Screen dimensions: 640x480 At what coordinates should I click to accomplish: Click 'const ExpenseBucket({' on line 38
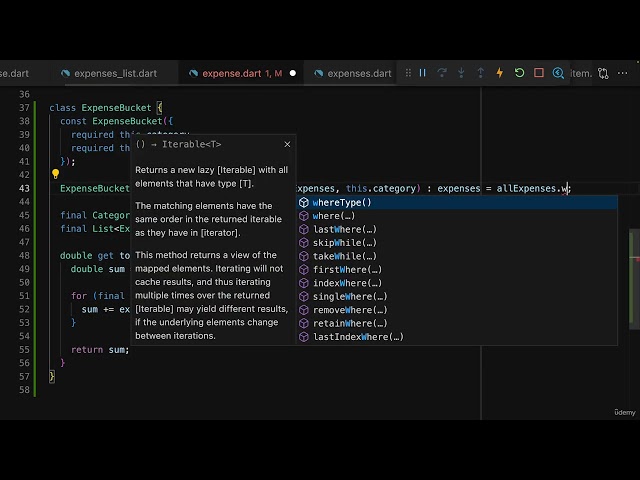click(x=117, y=121)
